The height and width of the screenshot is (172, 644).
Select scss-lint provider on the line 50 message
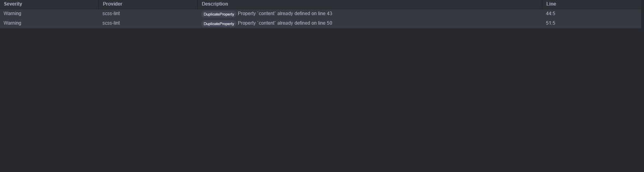point(111,23)
